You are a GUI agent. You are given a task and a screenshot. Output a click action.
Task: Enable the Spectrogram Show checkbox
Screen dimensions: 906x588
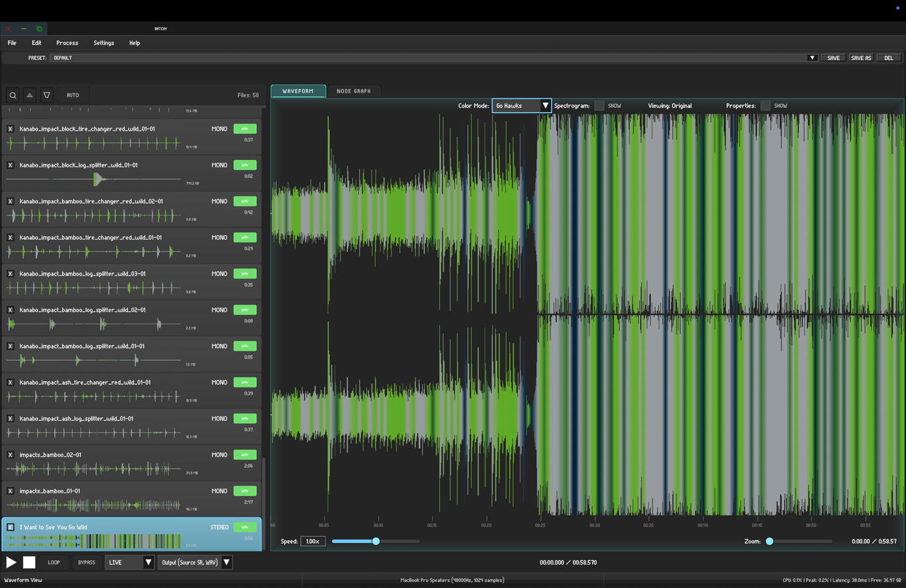(599, 106)
